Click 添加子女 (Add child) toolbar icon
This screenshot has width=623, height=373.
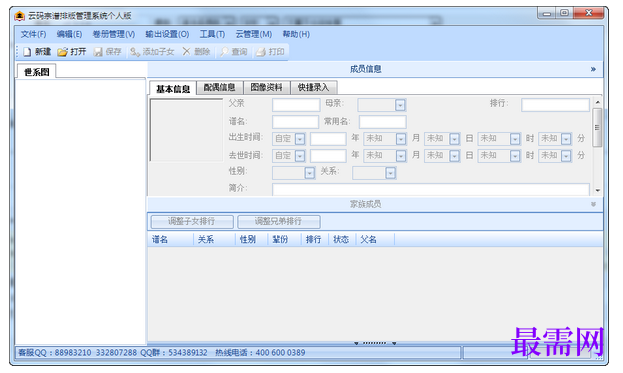135,52
